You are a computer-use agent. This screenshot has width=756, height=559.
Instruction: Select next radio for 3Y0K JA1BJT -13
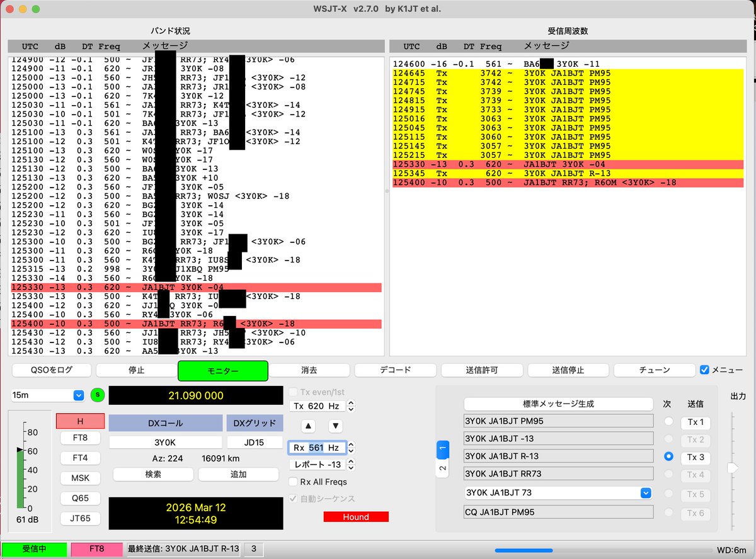click(x=668, y=439)
